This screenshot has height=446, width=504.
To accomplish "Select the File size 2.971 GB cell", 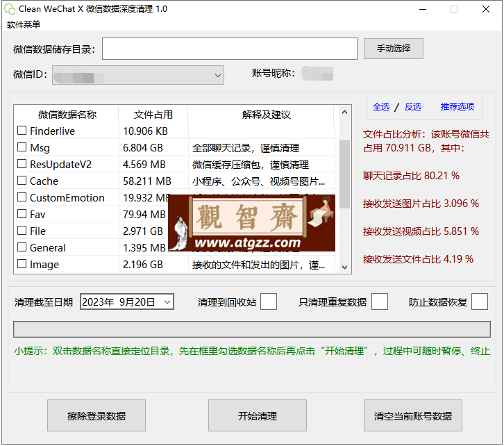I will coord(143,231).
